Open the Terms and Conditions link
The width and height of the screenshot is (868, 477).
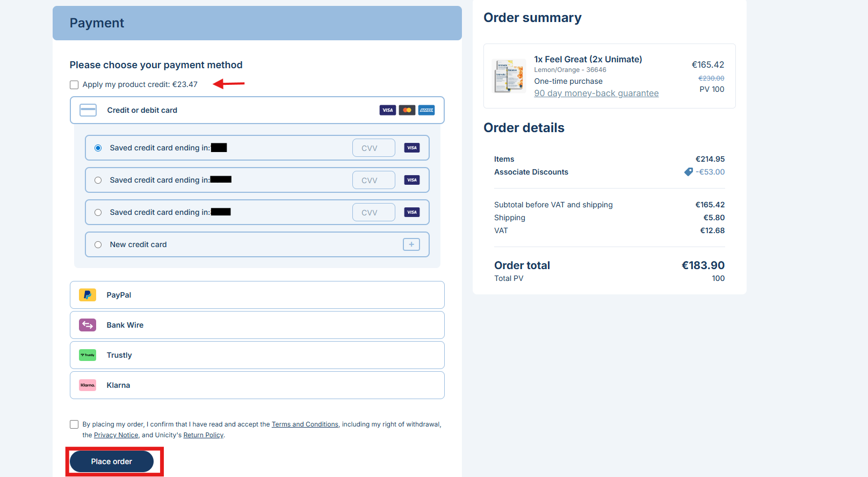pyautogui.click(x=305, y=424)
